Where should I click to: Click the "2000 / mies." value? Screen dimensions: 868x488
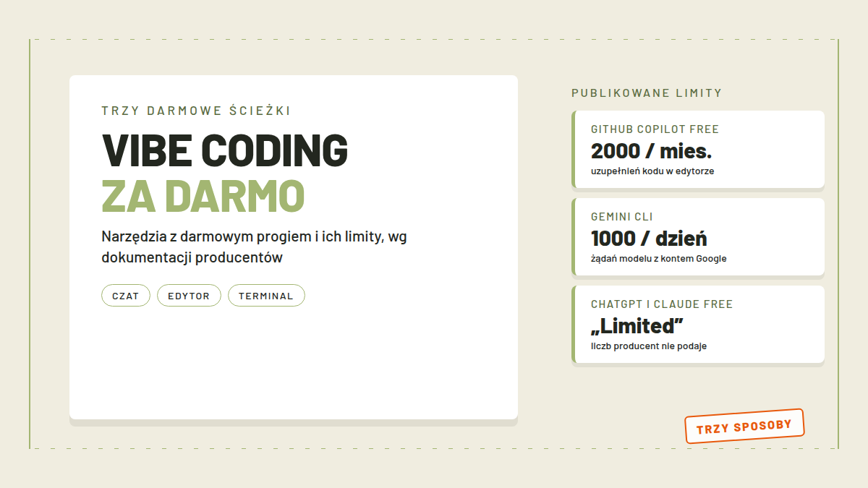(652, 151)
